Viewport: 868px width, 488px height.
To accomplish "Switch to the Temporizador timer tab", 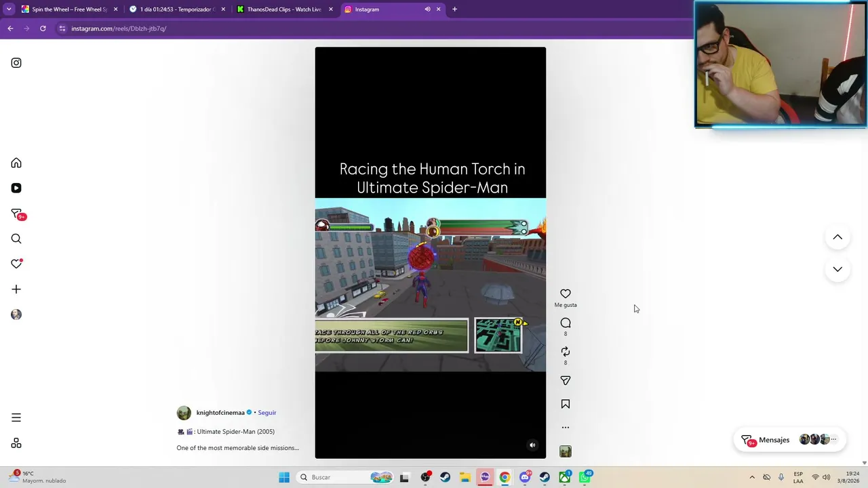I will click(176, 9).
